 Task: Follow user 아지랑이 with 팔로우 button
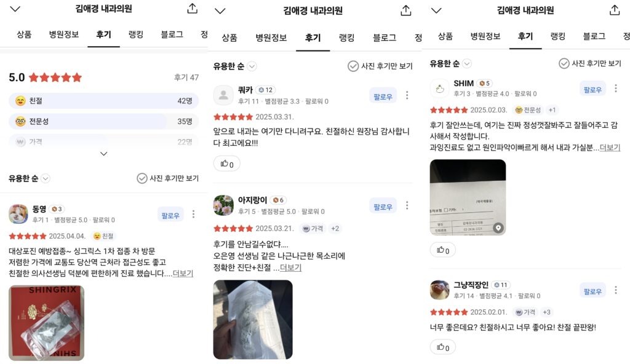(383, 207)
